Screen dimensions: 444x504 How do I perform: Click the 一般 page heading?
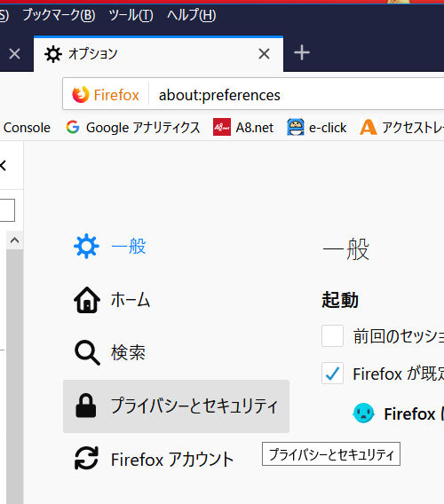(345, 249)
